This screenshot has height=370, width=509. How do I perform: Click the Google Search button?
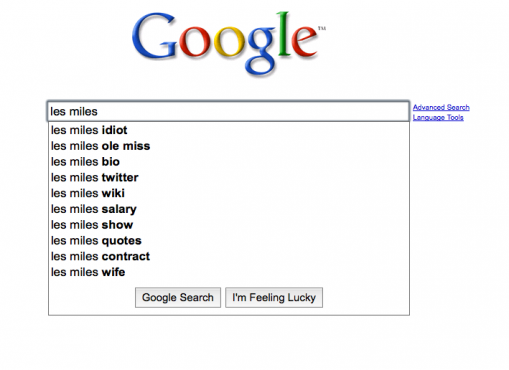click(178, 297)
